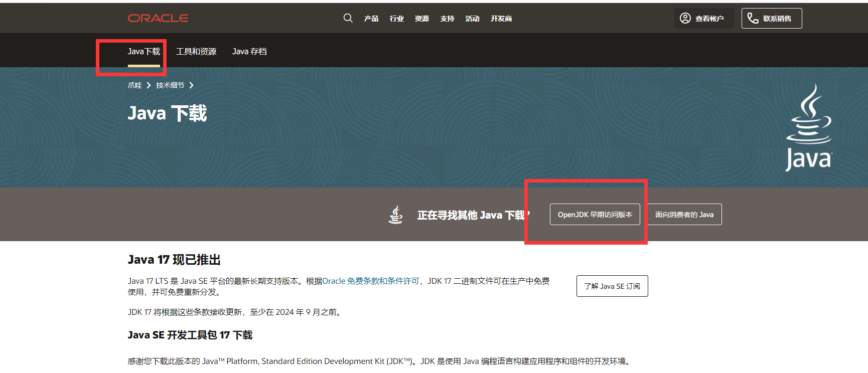Select the Java下载 tab
This screenshot has height=373, width=868.
144,52
